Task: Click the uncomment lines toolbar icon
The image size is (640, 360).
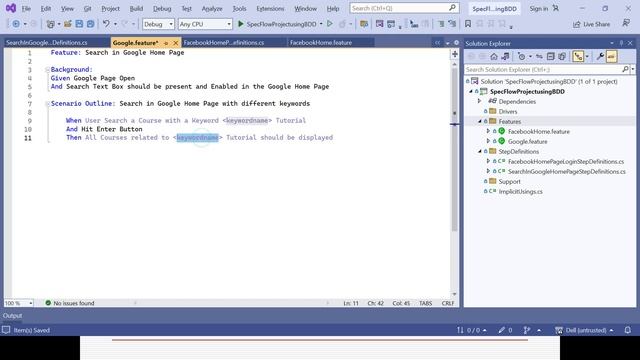Action: point(452,24)
